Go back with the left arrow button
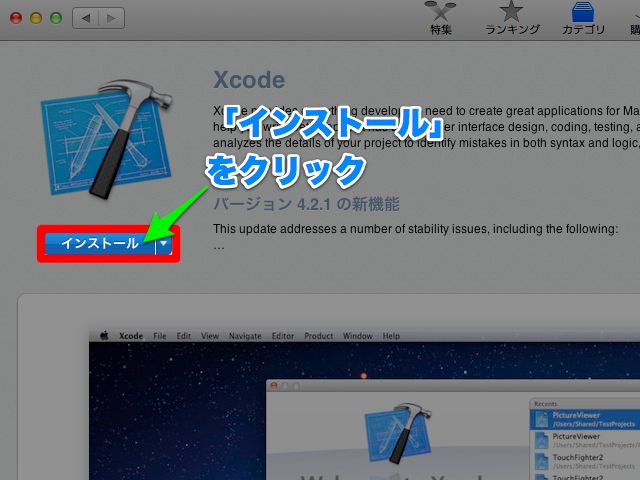 click(x=85, y=18)
